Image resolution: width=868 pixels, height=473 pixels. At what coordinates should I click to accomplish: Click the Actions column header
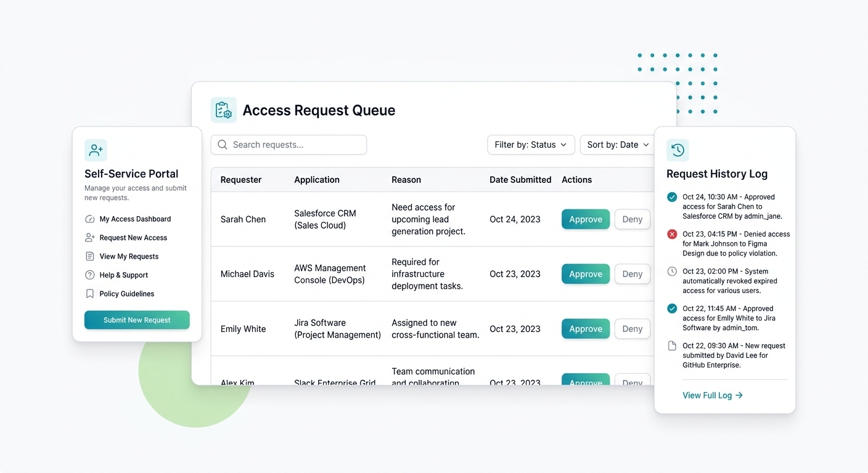[576, 180]
